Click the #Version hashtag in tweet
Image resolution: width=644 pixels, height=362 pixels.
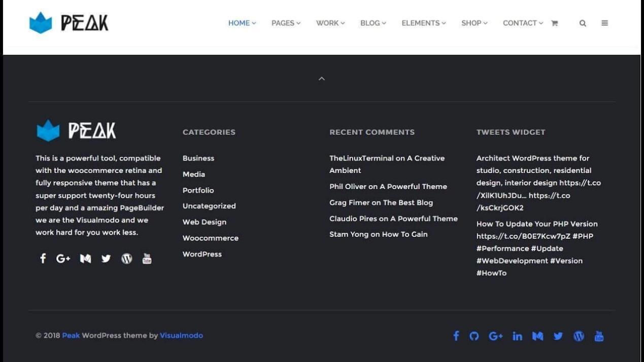[x=566, y=261]
